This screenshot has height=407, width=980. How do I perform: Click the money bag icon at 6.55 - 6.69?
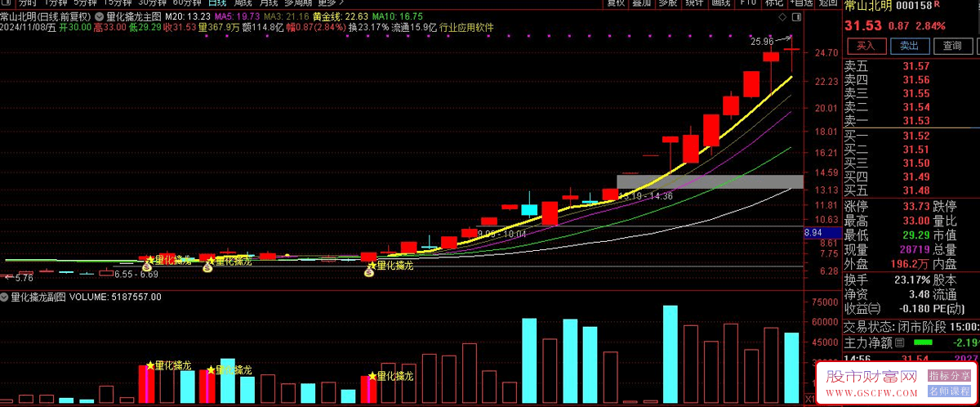pos(148,267)
